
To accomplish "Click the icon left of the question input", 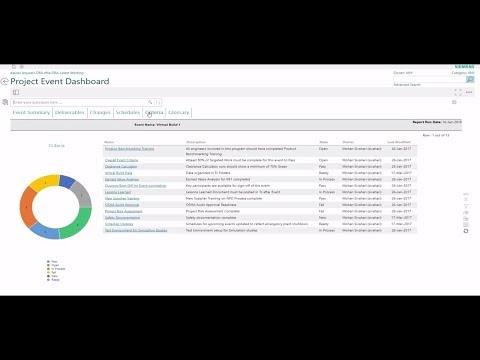I will point(5,102).
